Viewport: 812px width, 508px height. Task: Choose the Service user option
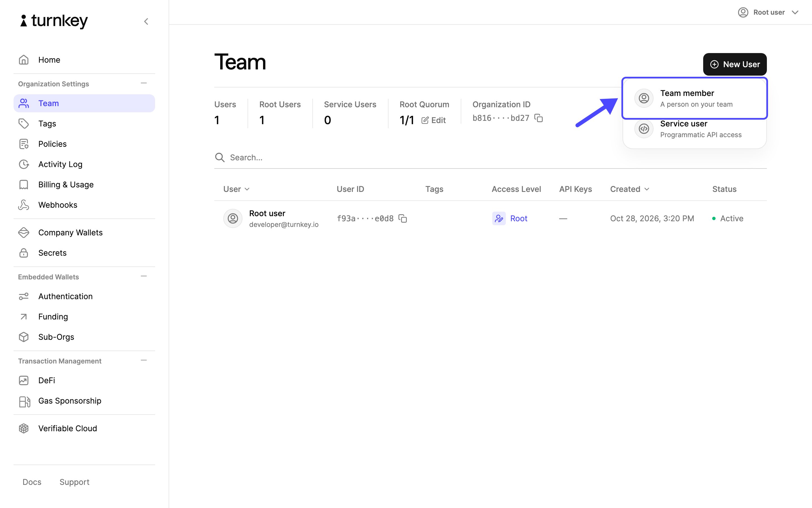pos(694,129)
